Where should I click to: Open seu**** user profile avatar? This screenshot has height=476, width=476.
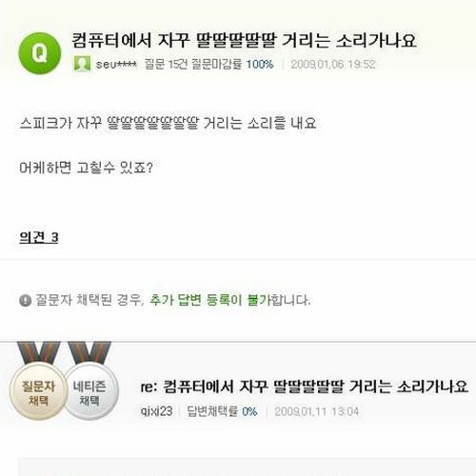pos(82,64)
